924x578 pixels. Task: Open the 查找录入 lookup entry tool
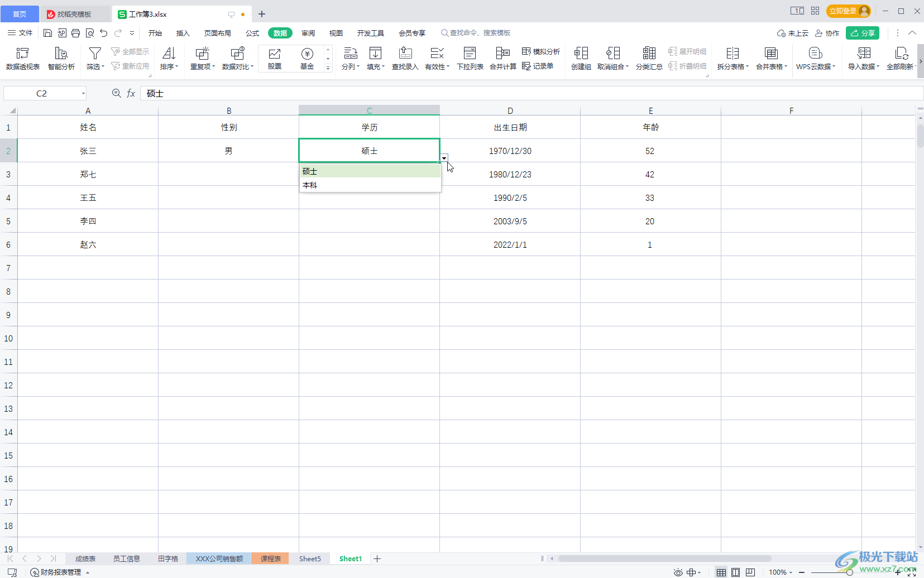pyautogui.click(x=405, y=59)
